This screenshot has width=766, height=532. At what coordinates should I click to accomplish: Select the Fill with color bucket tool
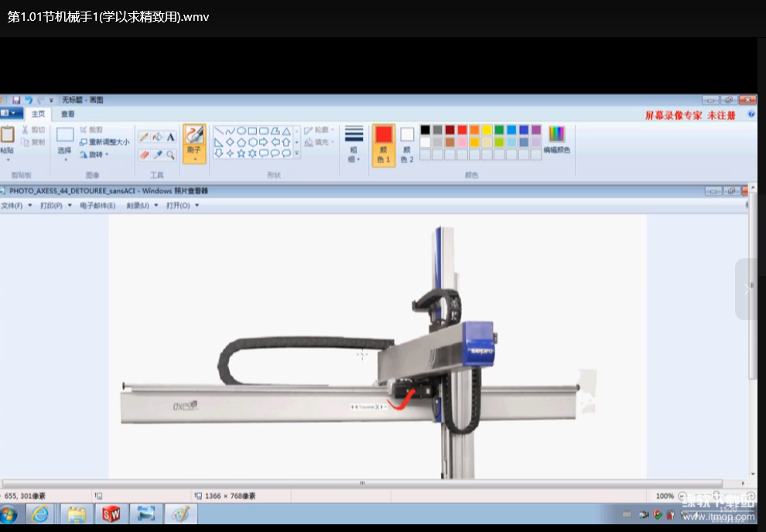point(157,137)
